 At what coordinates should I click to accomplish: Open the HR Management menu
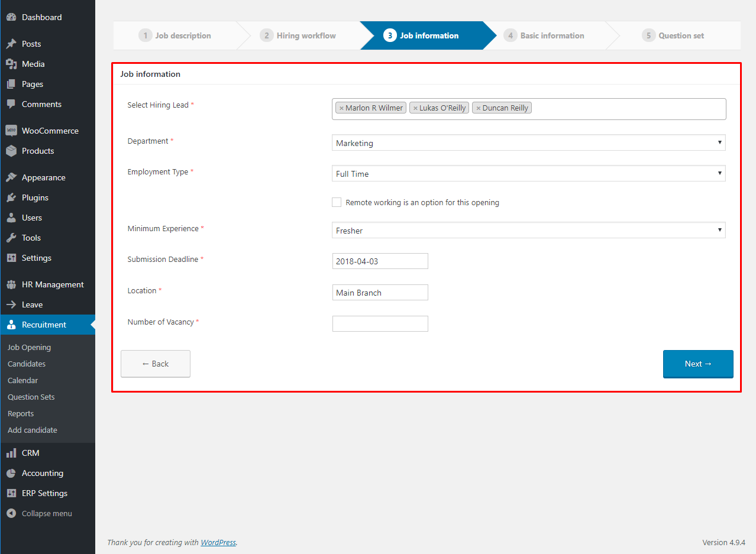click(x=47, y=284)
